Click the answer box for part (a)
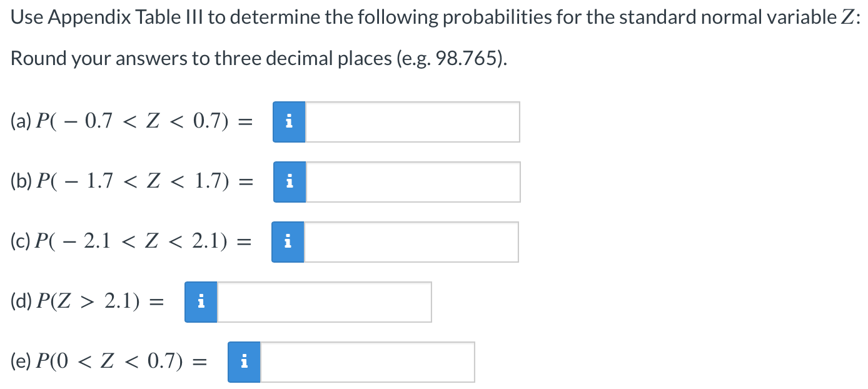Screen dimensions: 868x389 pos(413,122)
